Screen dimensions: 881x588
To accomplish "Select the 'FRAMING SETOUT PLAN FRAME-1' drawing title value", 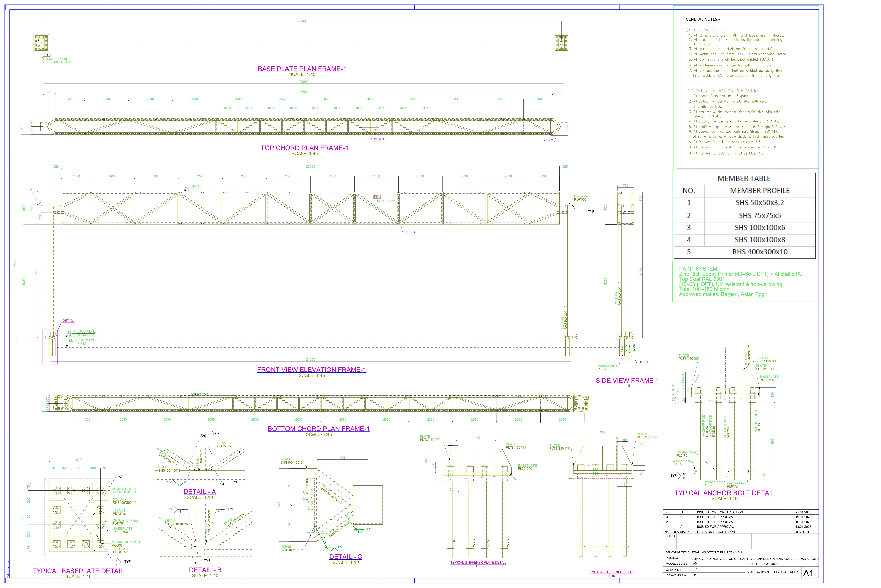I will (717, 552).
